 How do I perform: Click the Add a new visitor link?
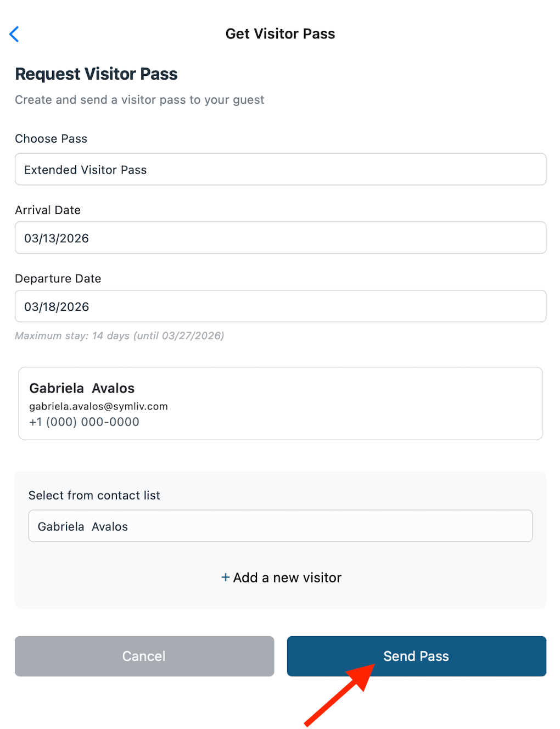click(x=287, y=577)
